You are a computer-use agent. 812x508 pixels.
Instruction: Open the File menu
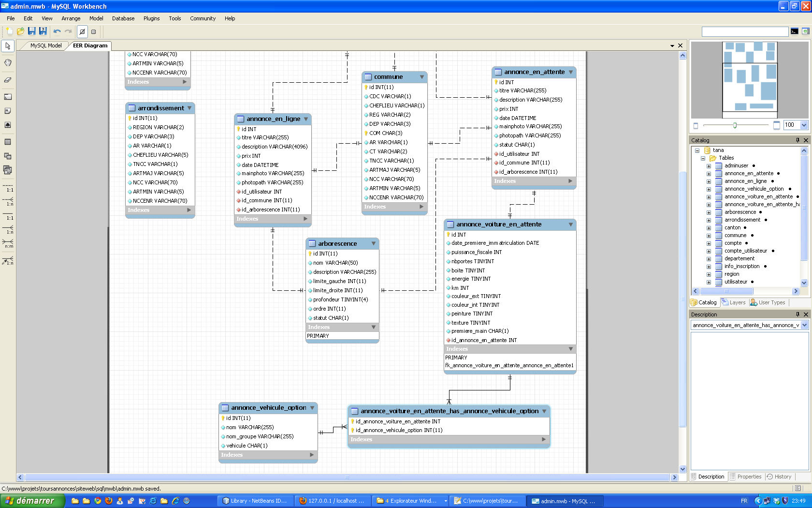point(11,18)
